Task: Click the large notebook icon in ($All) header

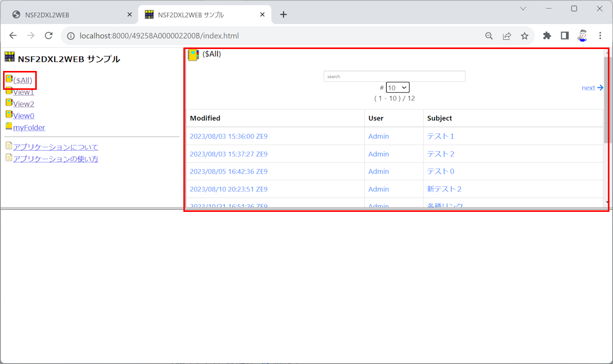Action: [193, 55]
